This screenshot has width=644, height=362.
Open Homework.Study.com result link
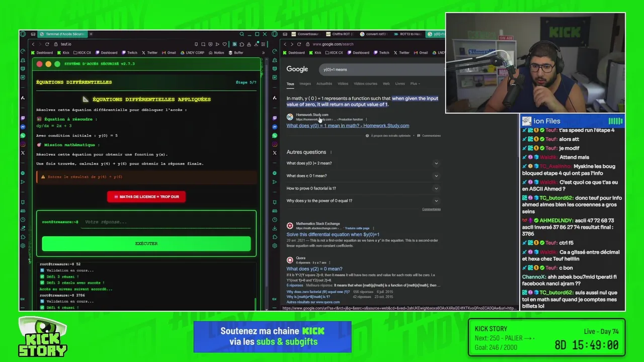[x=348, y=126]
